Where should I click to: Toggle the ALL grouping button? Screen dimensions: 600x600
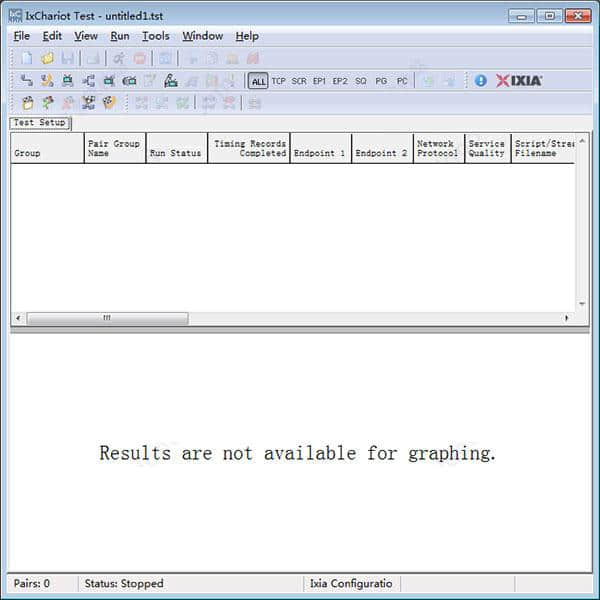258,81
